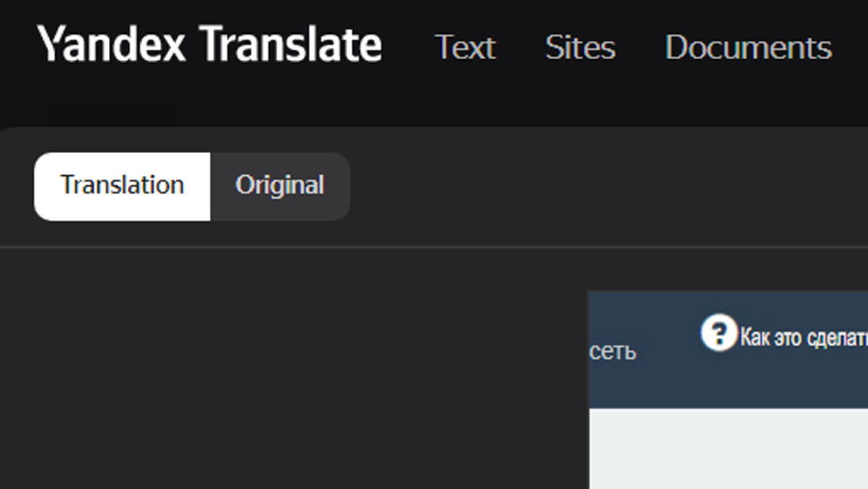Viewport: 868px width, 489px height.
Task: Select the white highlighted Translation segment
Action: point(122,186)
